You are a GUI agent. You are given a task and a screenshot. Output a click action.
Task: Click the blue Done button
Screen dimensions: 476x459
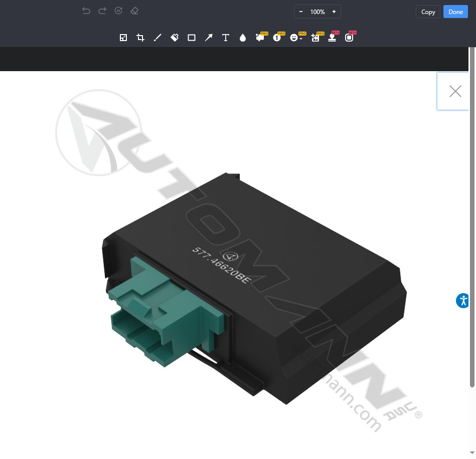click(455, 12)
